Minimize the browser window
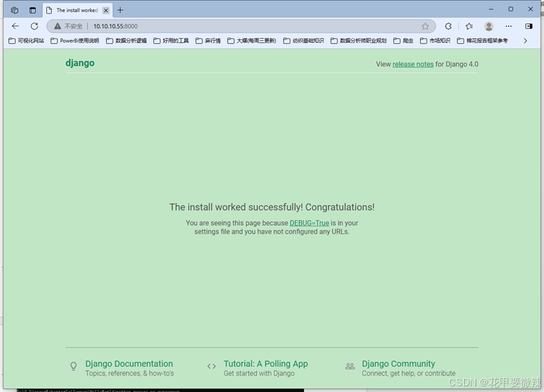 pyautogui.click(x=491, y=9)
